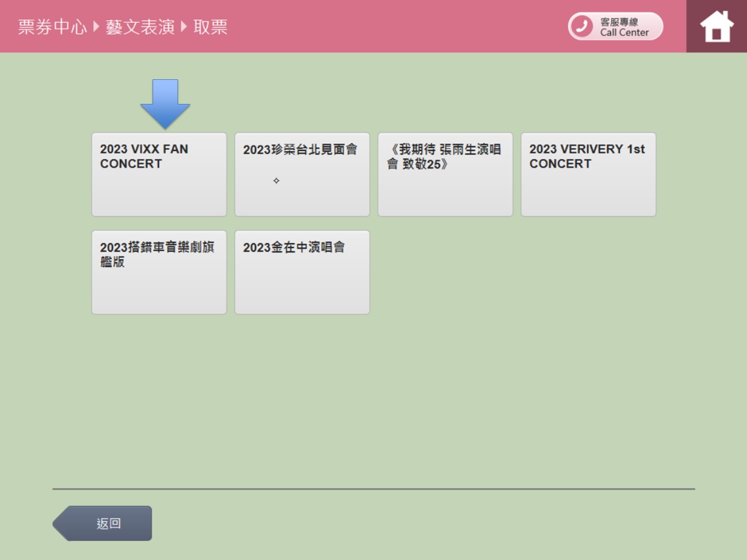This screenshot has width=747, height=560.
Task: Select 2023搭錯車音樂劇旗艦版 event
Action: point(159,272)
